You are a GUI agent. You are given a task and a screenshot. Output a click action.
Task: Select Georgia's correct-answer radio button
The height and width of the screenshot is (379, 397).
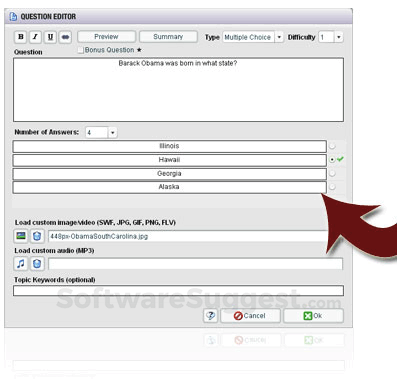[x=332, y=173]
